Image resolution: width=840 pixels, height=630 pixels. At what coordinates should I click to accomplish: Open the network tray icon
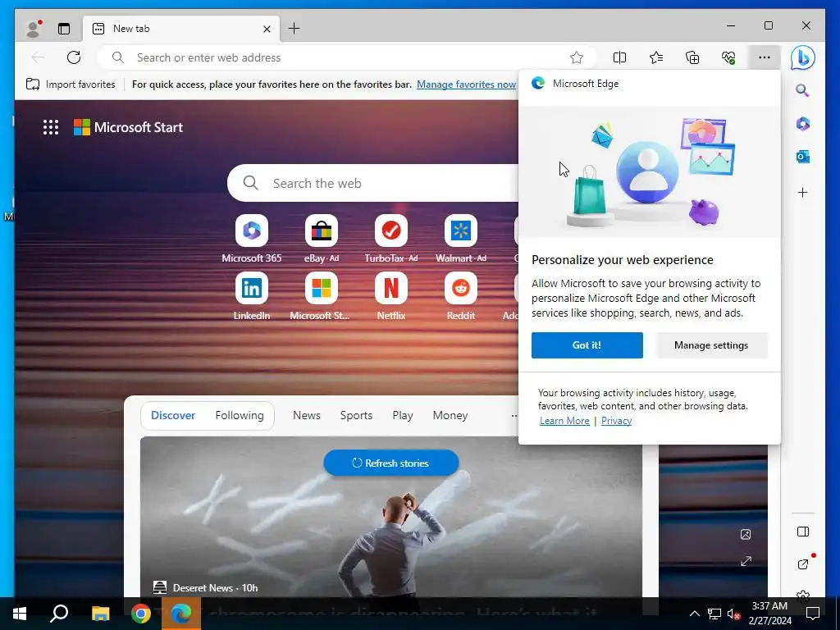pos(714,614)
